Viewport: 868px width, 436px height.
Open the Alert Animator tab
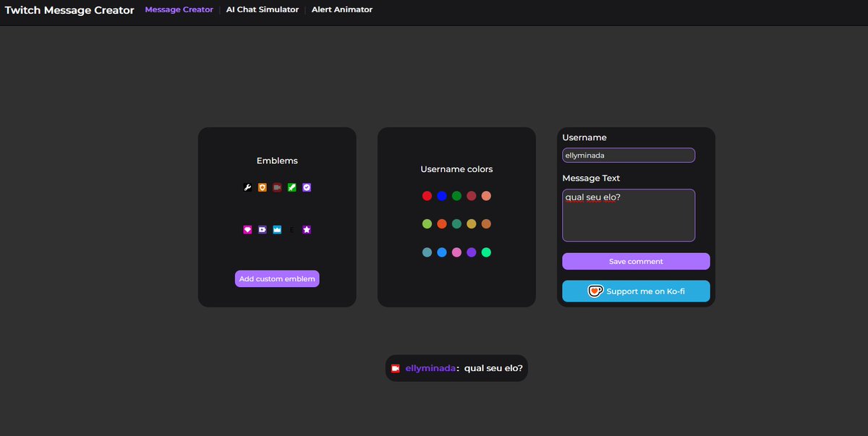point(342,9)
